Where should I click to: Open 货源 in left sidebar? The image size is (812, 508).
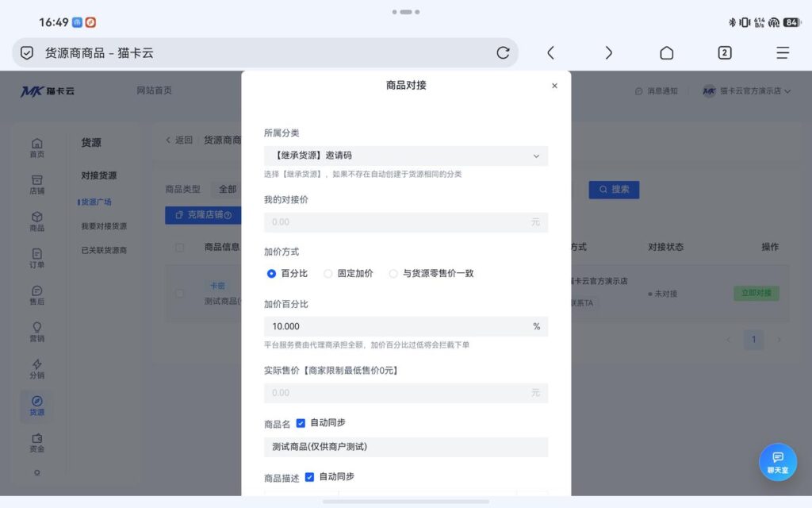(x=36, y=406)
